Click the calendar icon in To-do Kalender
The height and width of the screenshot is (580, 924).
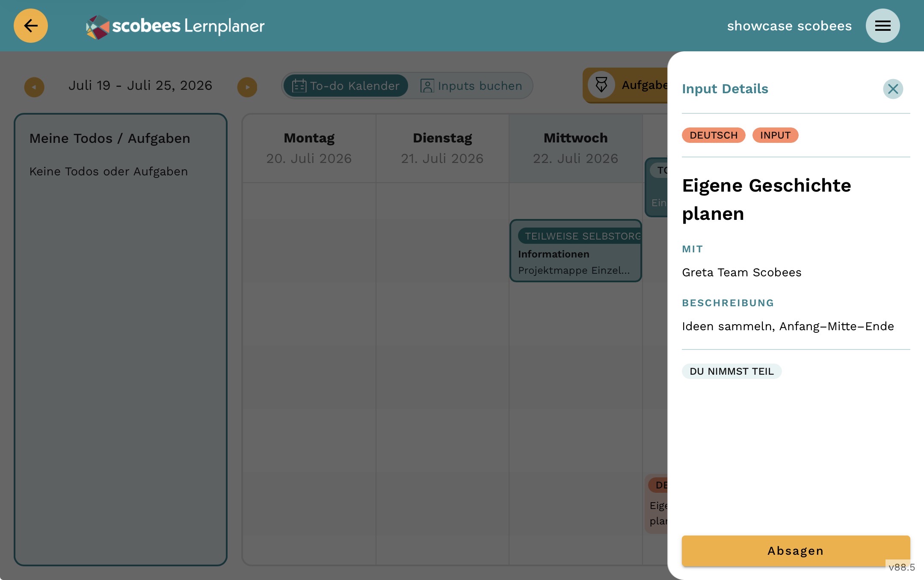coord(299,86)
